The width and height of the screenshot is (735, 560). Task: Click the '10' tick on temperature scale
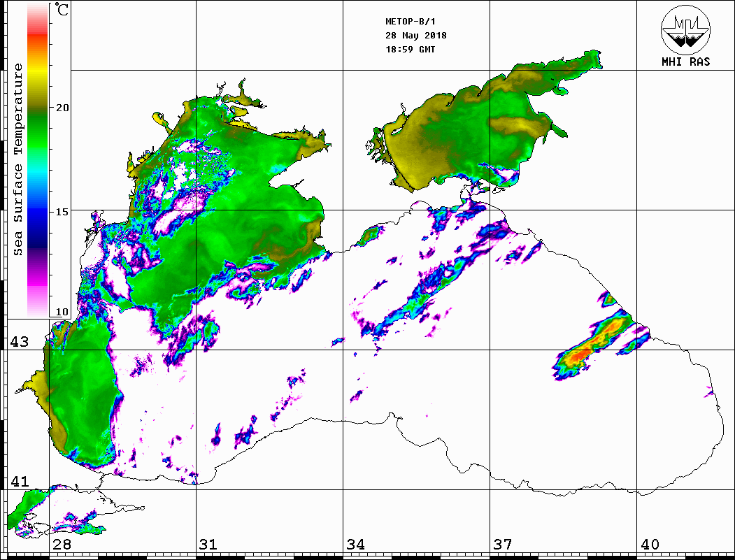(62, 312)
